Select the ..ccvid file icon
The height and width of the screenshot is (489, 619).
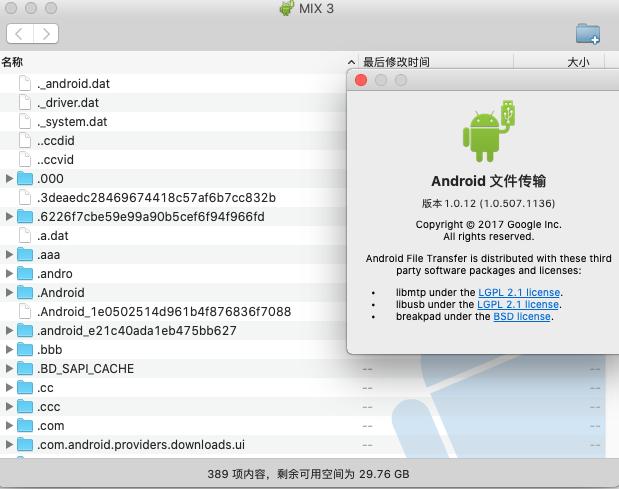pyautogui.click(x=25, y=159)
